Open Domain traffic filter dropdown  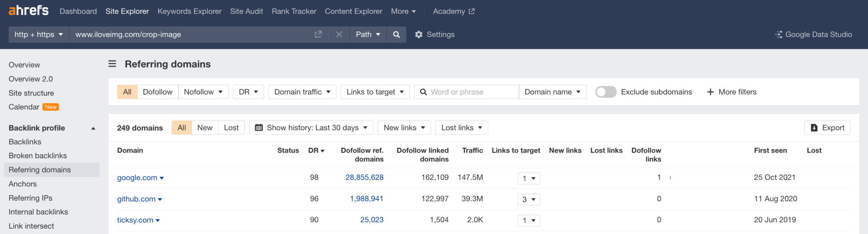click(302, 92)
